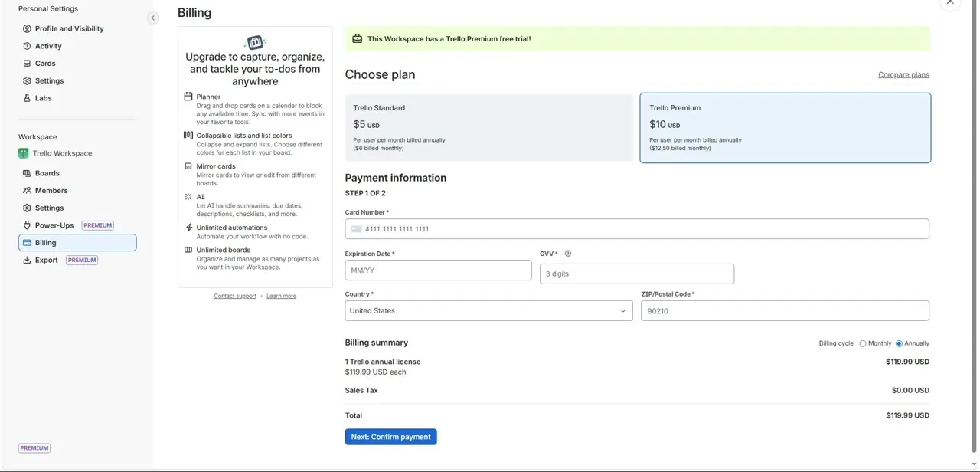The width and height of the screenshot is (980, 472).
Task: Click the CVV help question mark icon
Action: point(568,254)
